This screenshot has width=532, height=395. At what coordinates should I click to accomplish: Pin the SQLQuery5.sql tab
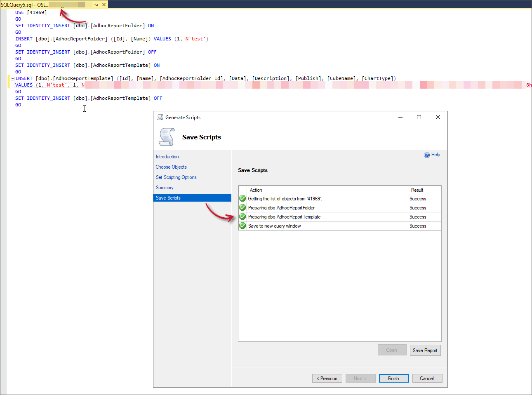click(97, 5)
